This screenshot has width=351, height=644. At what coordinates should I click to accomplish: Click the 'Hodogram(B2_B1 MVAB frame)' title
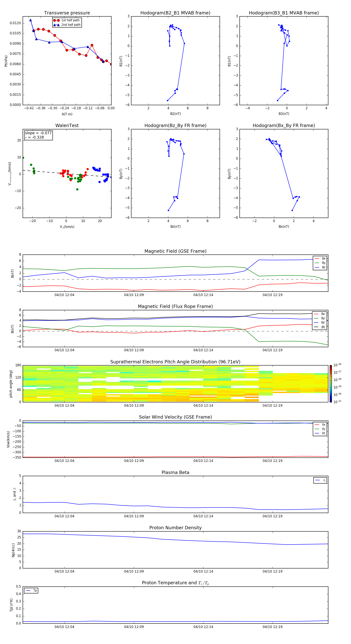coord(175,13)
